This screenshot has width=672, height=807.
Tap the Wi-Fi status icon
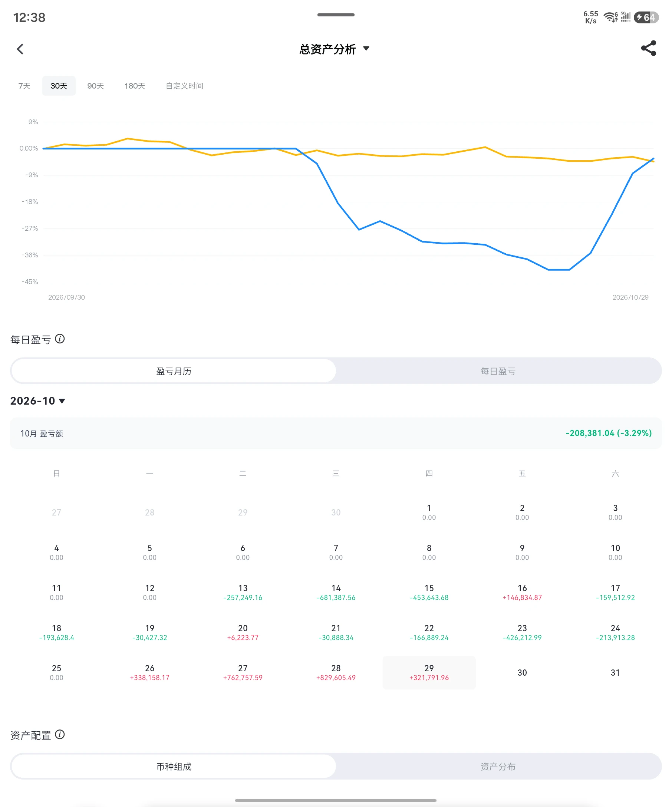[610, 17]
